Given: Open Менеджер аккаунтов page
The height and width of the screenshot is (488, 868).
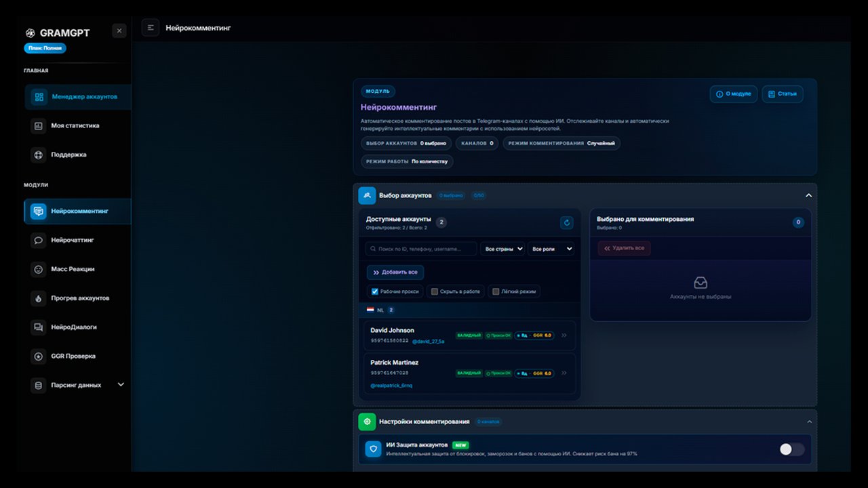Looking at the screenshot, I should [78, 97].
